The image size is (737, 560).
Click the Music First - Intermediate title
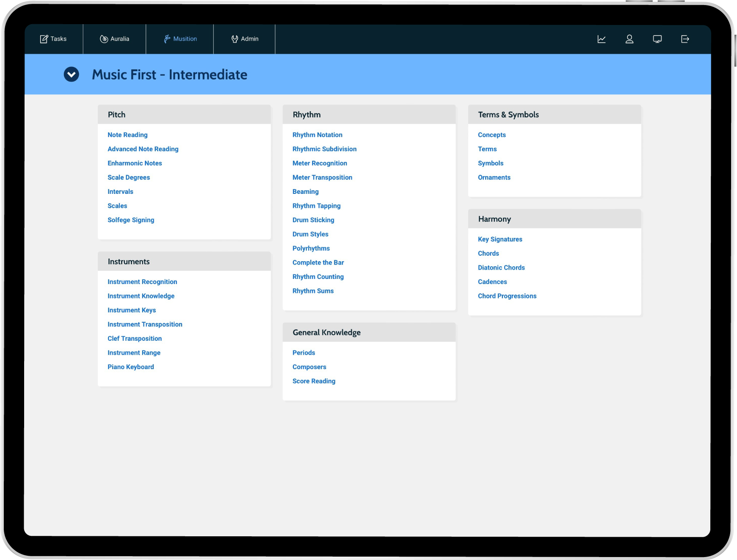point(169,75)
